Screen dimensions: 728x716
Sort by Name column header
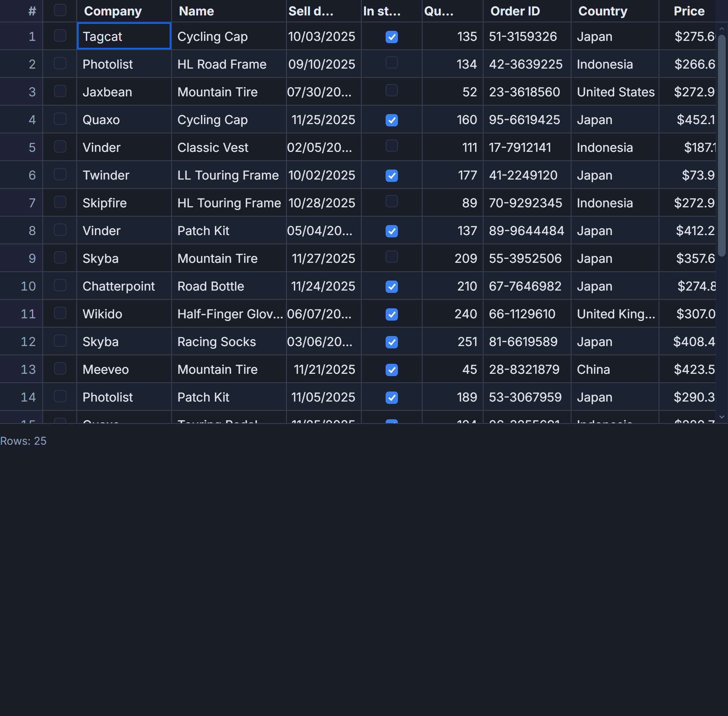point(229,11)
